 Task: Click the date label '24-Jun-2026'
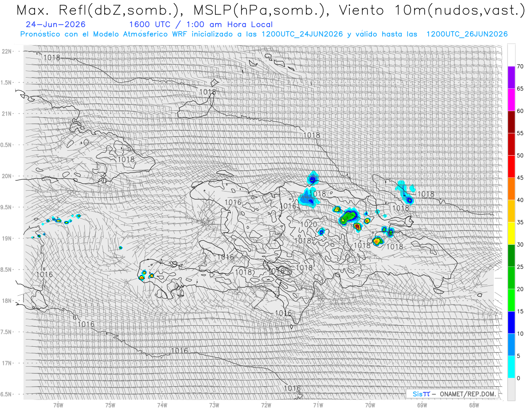[55, 25]
